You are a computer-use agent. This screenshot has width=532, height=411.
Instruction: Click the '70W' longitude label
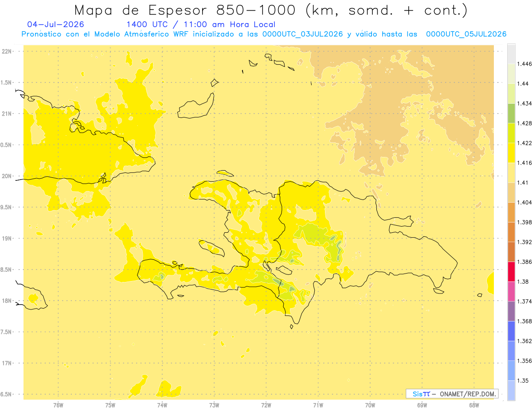(x=370, y=405)
